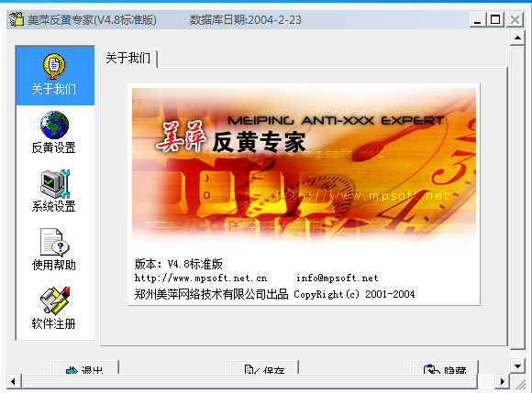Screen dimensions: 532x393
Task: Click the MEIPING ANTI-XXX EXPERT banner image
Action: coord(304,166)
